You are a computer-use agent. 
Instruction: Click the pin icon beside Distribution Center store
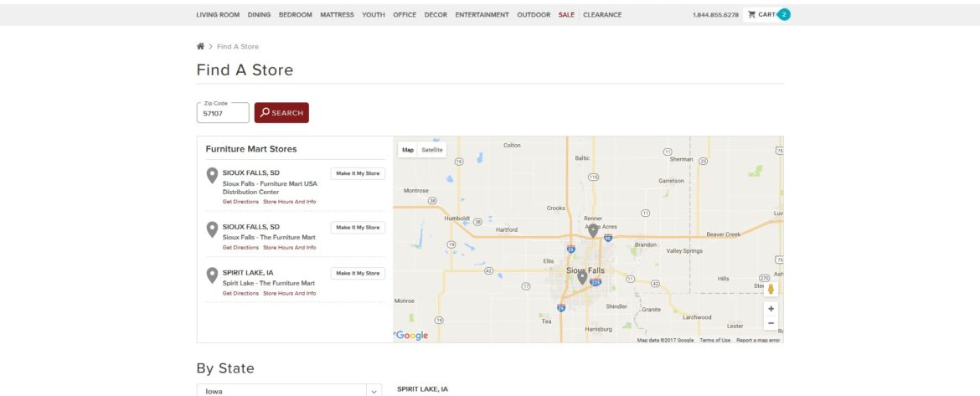(x=212, y=176)
